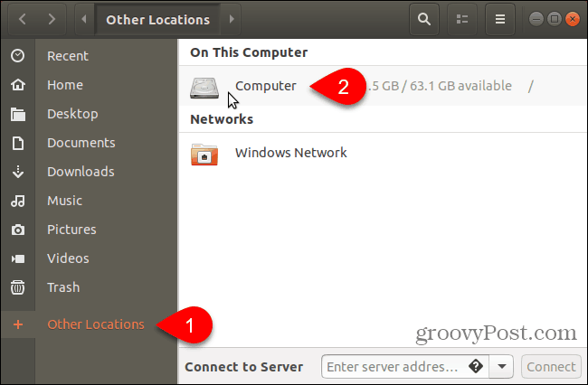
Task: Click the server address help question icon
Action: (476, 366)
